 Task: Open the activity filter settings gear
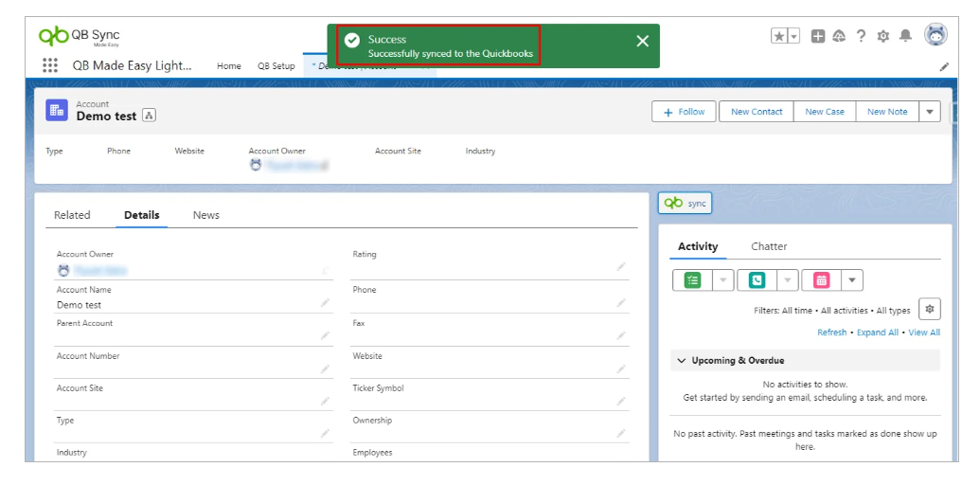click(x=930, y=310)
